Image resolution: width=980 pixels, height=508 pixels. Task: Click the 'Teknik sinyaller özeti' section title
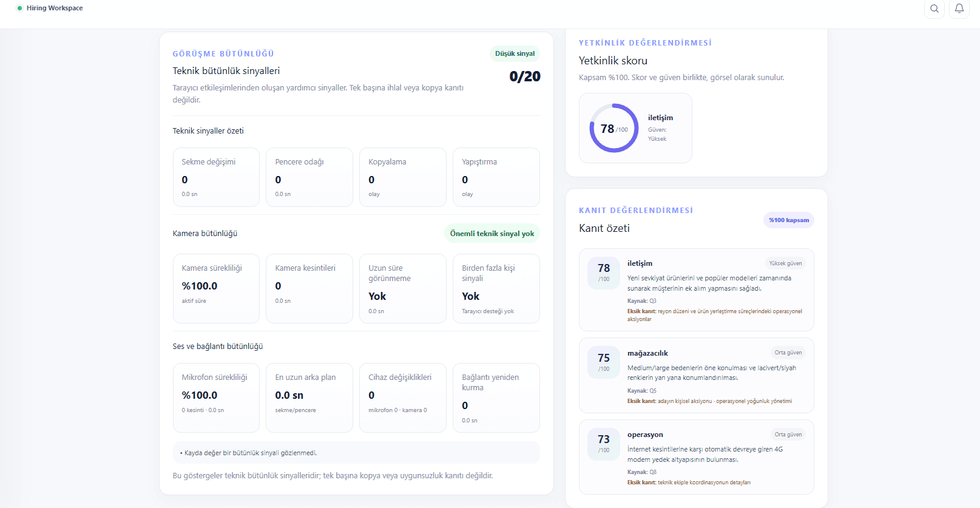coord(208,131)
